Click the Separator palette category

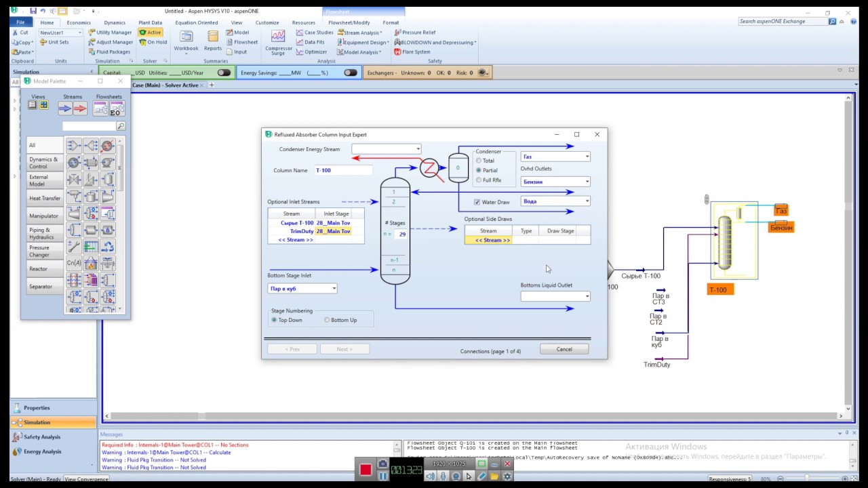click(45, 286)
